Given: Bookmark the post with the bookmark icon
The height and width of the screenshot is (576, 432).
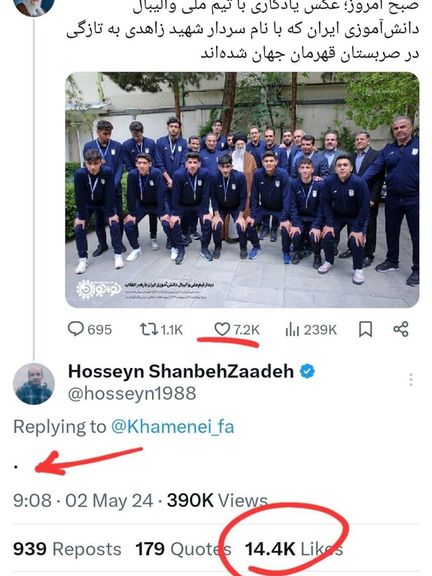Looking at the screenshot, I should coord(365,329).
